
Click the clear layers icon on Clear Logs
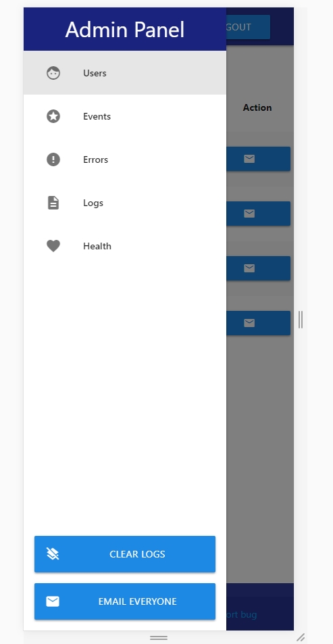[53, 554]
